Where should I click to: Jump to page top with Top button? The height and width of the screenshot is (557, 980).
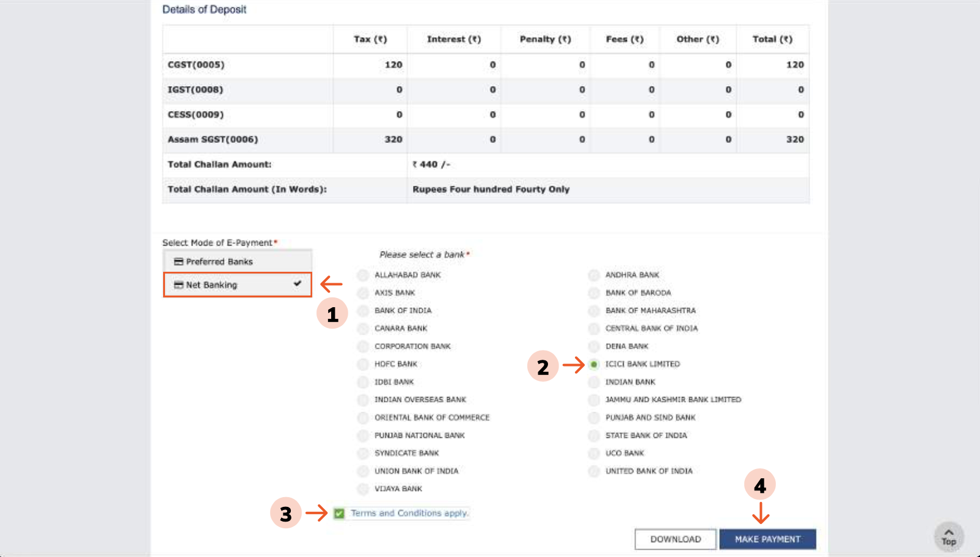point(949,537)
